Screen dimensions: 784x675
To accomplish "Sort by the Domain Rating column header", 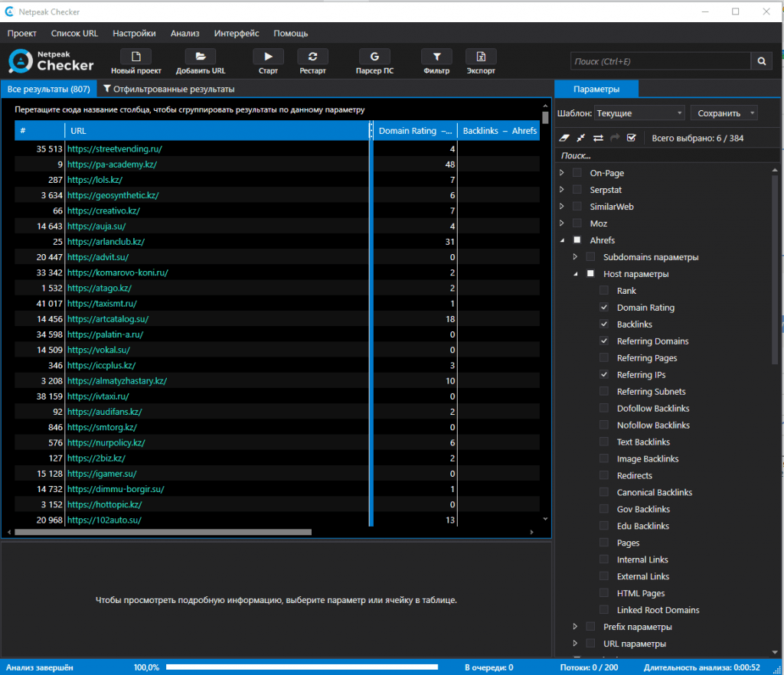I will tap(415, 130).
